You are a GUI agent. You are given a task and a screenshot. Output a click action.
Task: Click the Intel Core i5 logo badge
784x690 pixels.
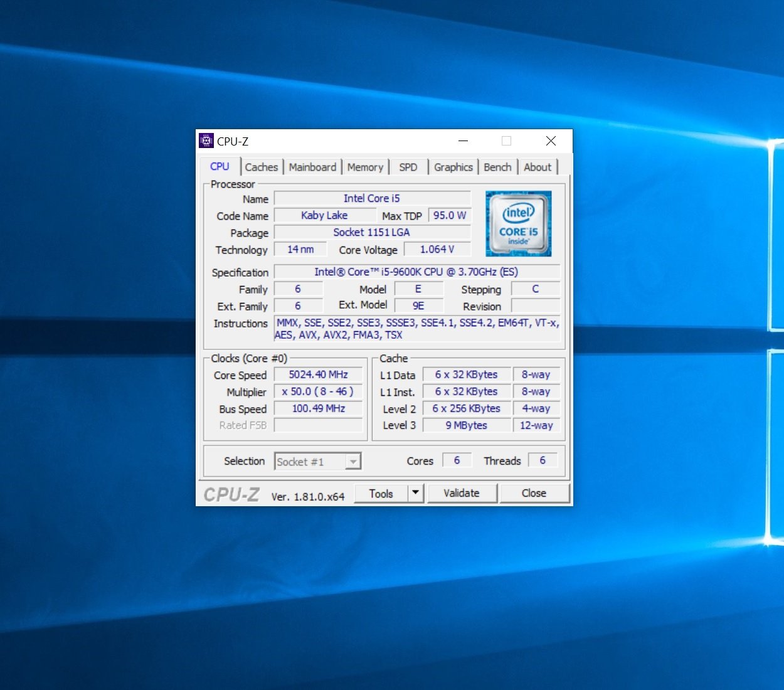pyautogui.click(x=518, y=223)
